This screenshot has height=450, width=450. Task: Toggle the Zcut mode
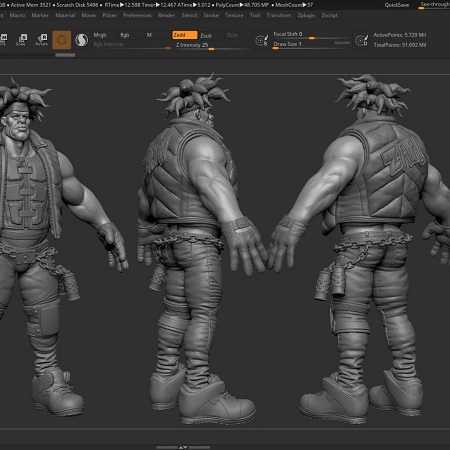[x=232, y=35]
